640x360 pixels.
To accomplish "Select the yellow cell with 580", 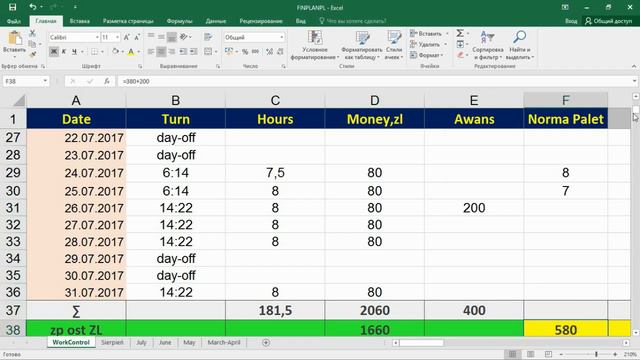I will tap(566, 329).
